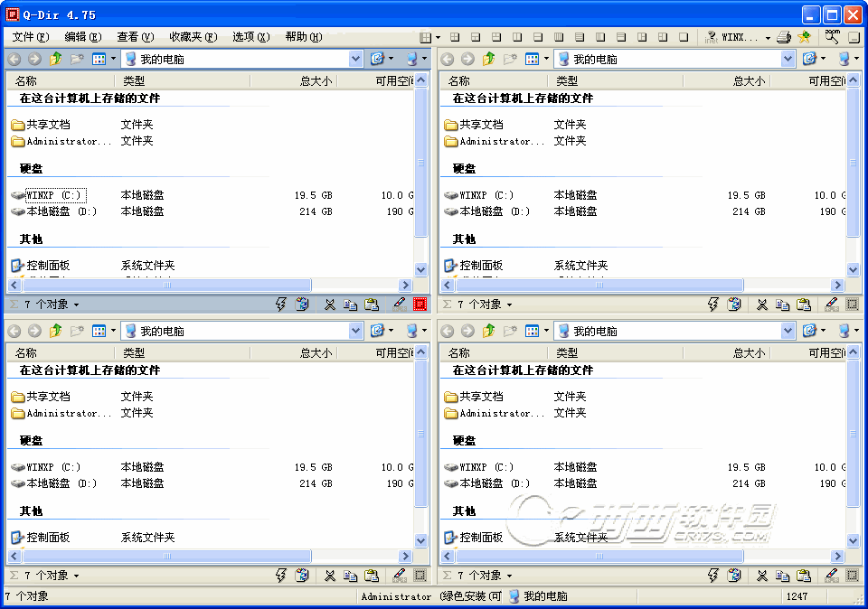The height and width of the screenshot is (609, 868).
Task: Click vertical scroll down arrow in top-right pane
Action: (853, 269)
